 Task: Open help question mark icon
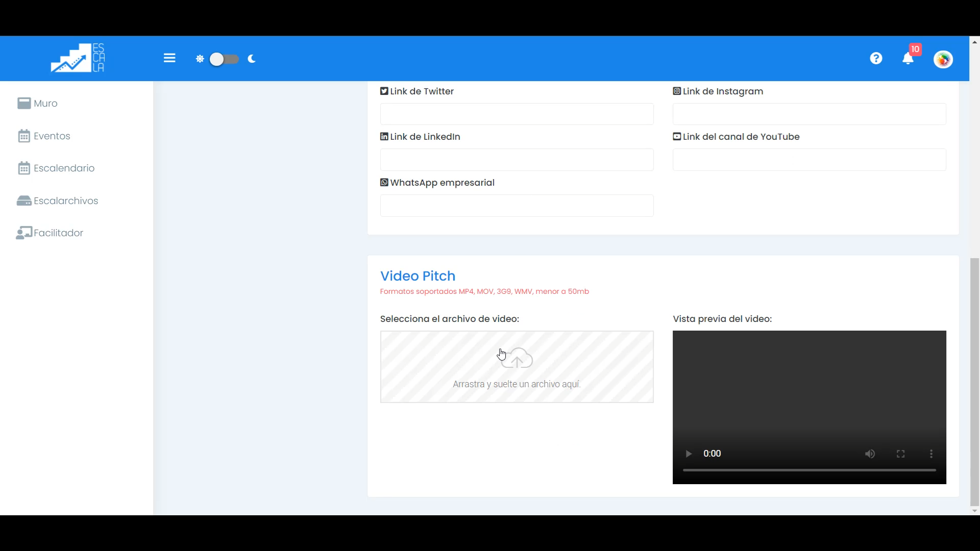point(876,59)
